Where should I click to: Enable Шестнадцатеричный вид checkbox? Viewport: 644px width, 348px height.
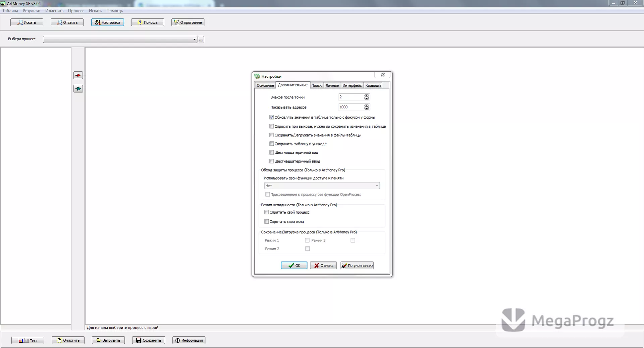point(272,152)
